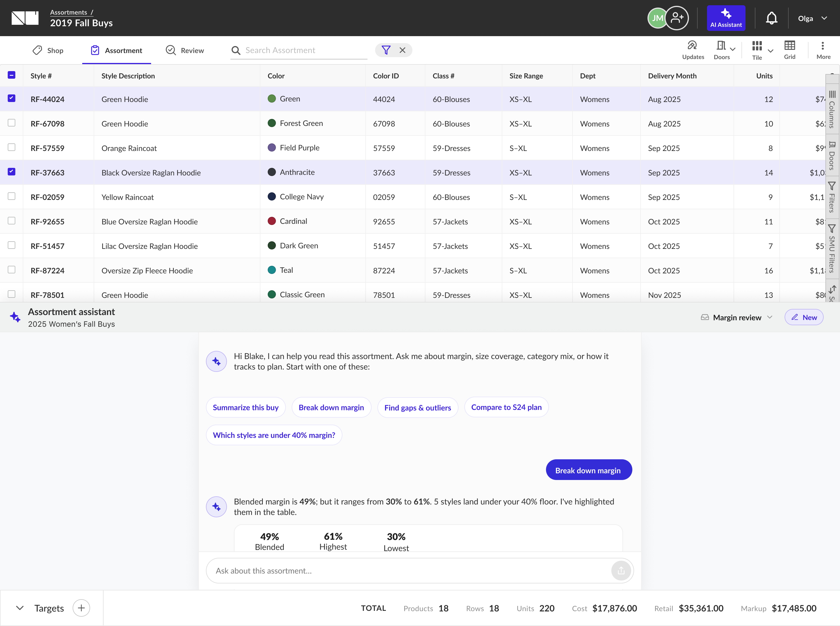Screen dimensions: 840x626
Task: Start a New assistant conversation
Action: coord(804,317)
